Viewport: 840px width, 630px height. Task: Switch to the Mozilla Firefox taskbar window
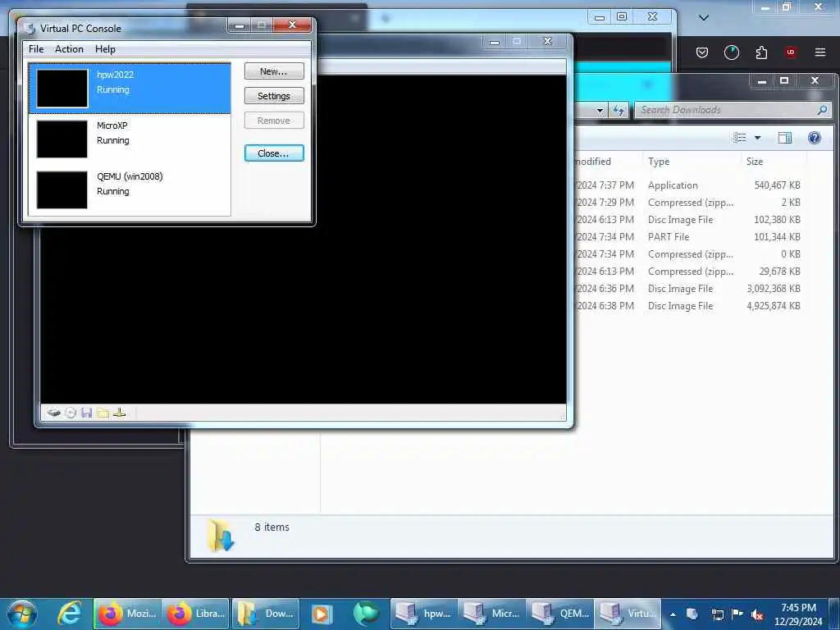pos(127,614)
